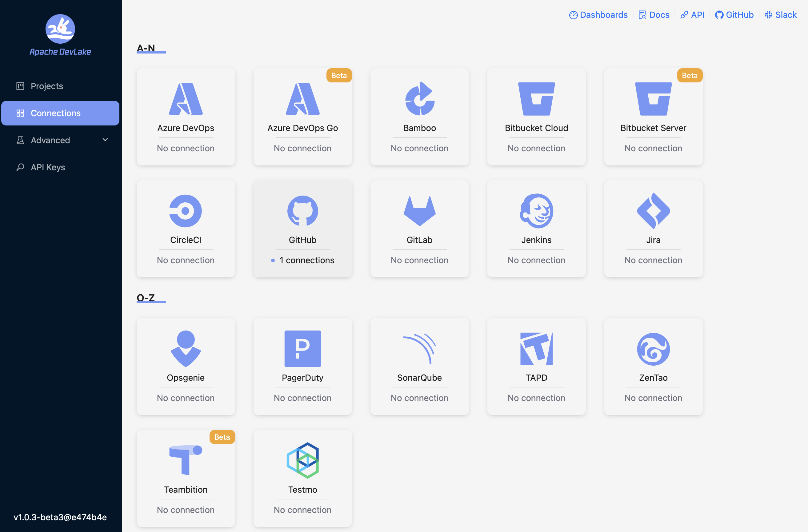This screenshot has width=808, height=532.
Task: Click the Bitbucket Server logo icon
Action: 653,99
